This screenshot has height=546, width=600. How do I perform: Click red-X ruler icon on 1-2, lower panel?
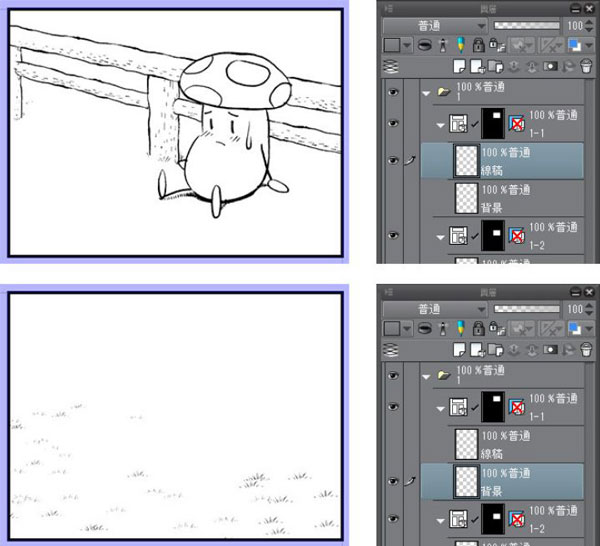(x=517, y=519)
